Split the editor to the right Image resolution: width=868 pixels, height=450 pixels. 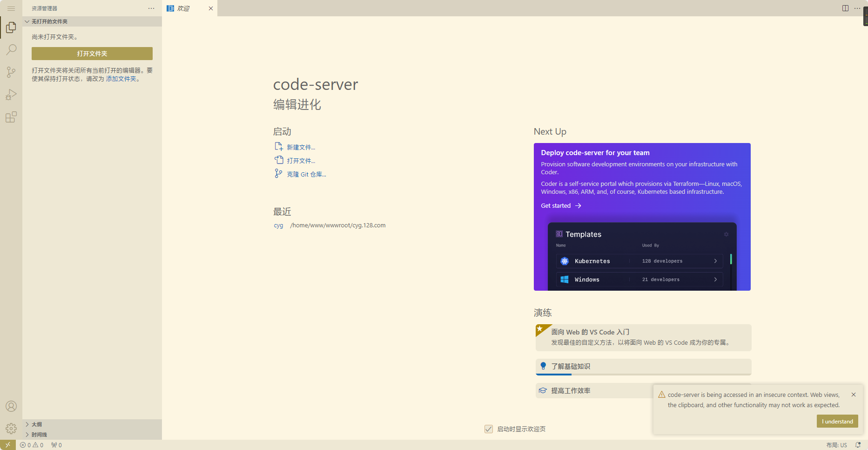[845, 8]
